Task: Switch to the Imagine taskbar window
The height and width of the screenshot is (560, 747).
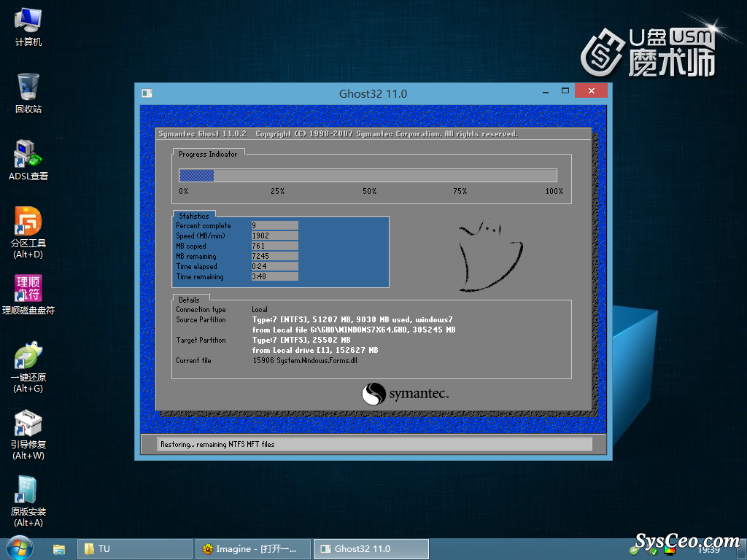Action: 253,549
